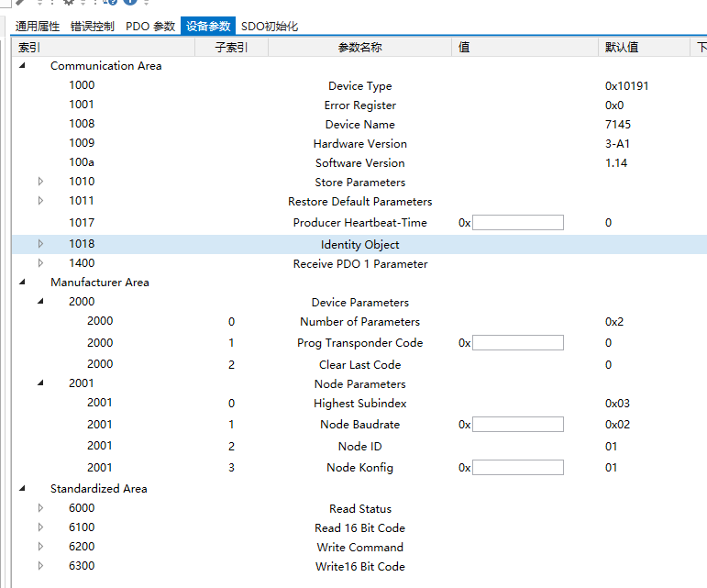Image resolution: width=707 pixels, height=588 pixels.
Task: Switch to the 通用属性 tab
Action: click(x=38, y=27)
